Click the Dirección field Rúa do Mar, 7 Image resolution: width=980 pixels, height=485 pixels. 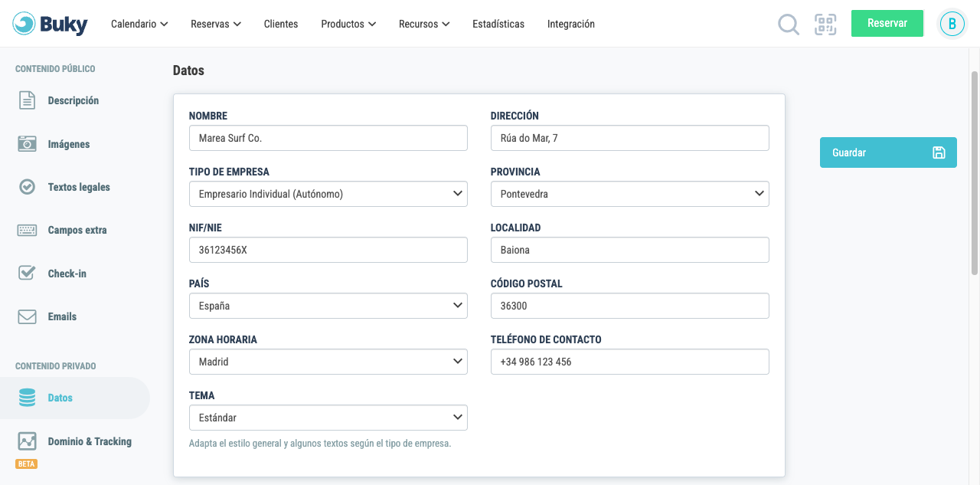click(630, 138)
